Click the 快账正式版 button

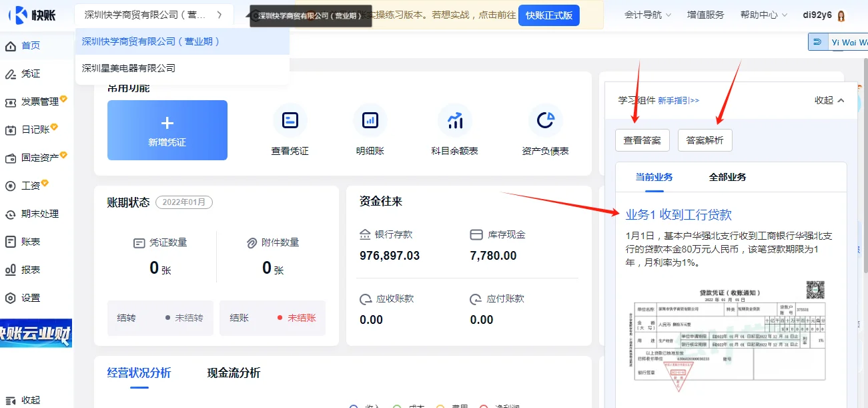(x=548, y=14)
